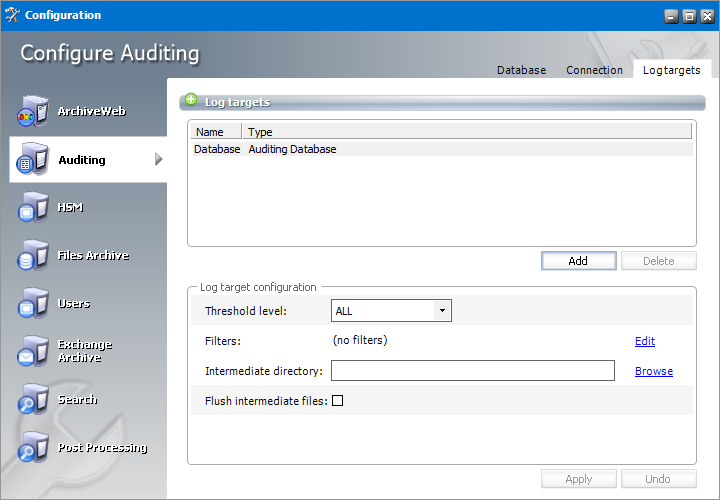The height and width of the screenshot is (500, 720).
Task: Click Browse link for intermediate directory
Action: click(653, 371)
